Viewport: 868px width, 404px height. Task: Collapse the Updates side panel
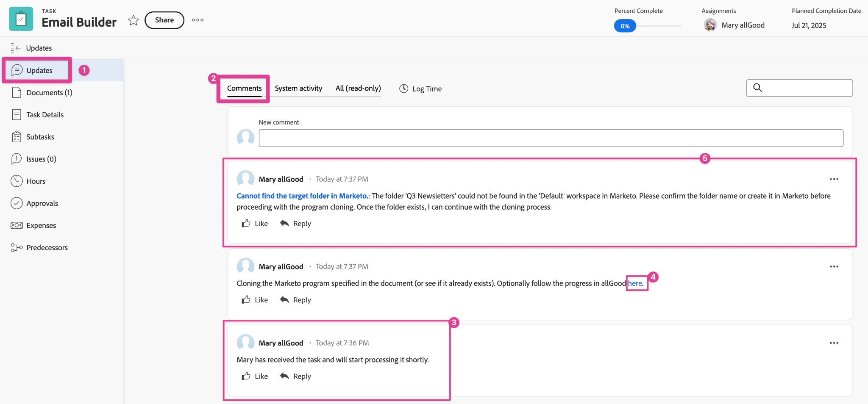[x=16, y=47]
